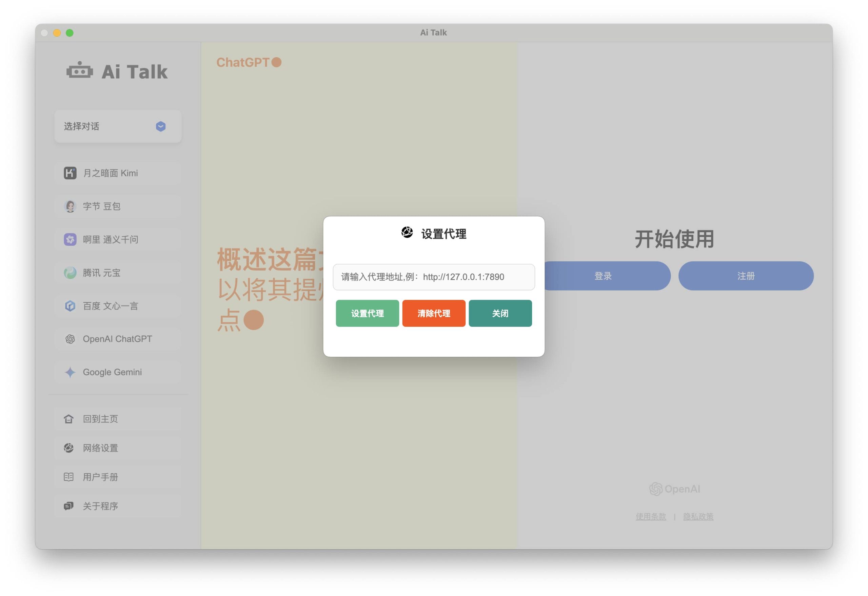Open the 隐私政策 link
Image resolution: width=868 pixels, height=596 pixels.
point(698,516)
